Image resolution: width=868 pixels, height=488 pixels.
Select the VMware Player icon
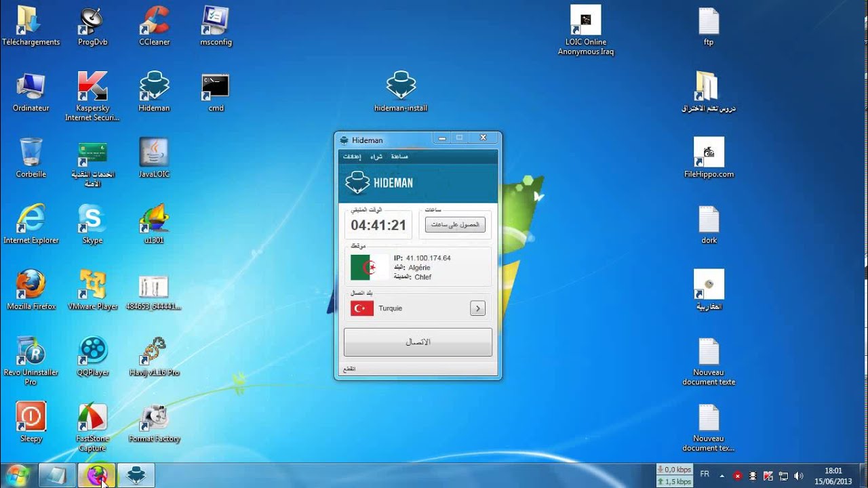(92, 290)
